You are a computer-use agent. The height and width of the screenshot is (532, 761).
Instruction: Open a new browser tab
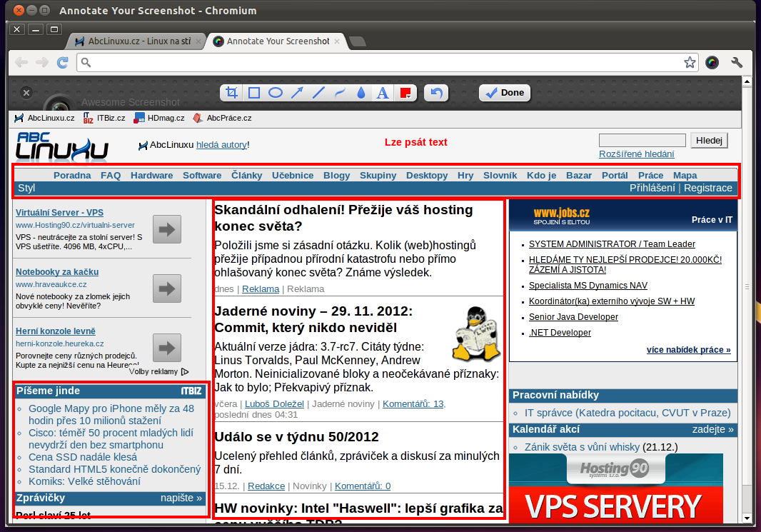point(358,41)
